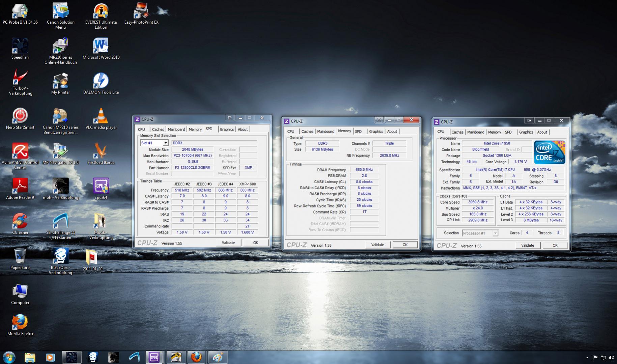Select the cpuz64 desktop icon
Image resolution: width=617 pixels, height=364 pixels.
coord(101,189)
